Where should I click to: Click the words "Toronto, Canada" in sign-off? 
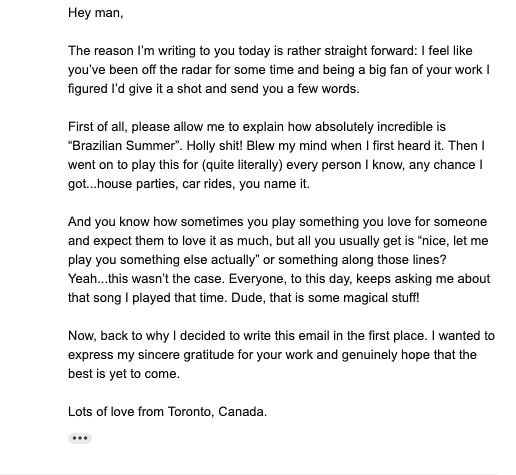point(217,412)
